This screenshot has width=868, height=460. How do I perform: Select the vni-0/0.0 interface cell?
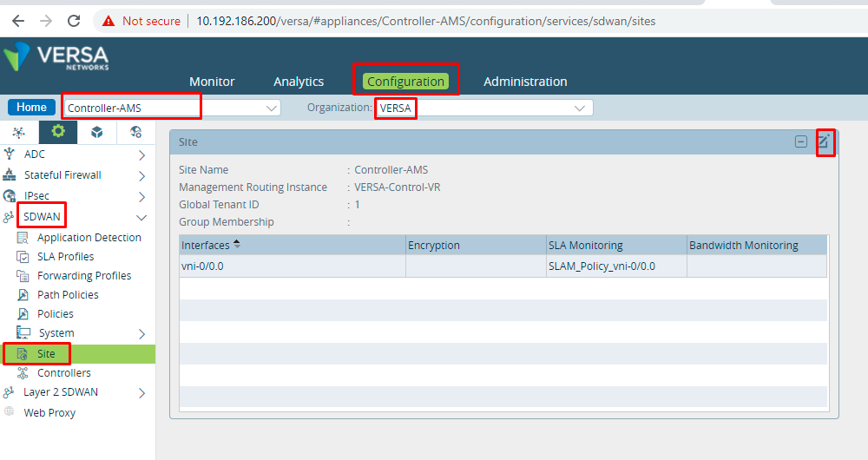[293, 266]
